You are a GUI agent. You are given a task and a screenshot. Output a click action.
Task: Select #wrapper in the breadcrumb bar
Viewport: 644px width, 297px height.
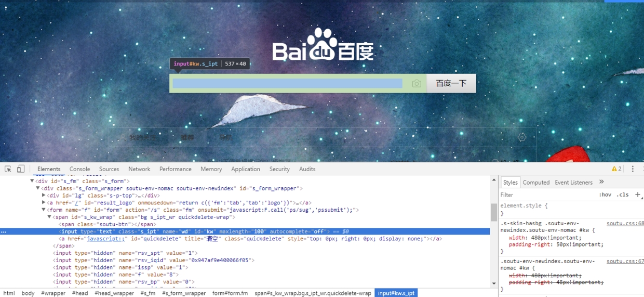click(x=53, y=293)
